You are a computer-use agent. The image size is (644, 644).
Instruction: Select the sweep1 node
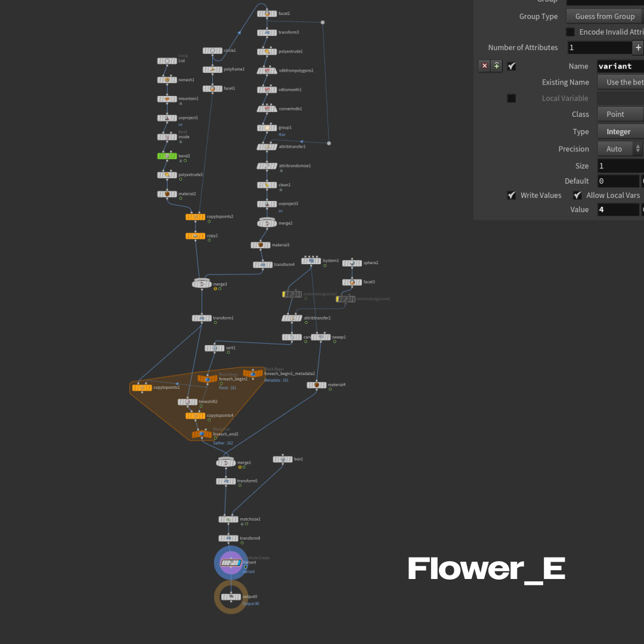coord(321,337)
